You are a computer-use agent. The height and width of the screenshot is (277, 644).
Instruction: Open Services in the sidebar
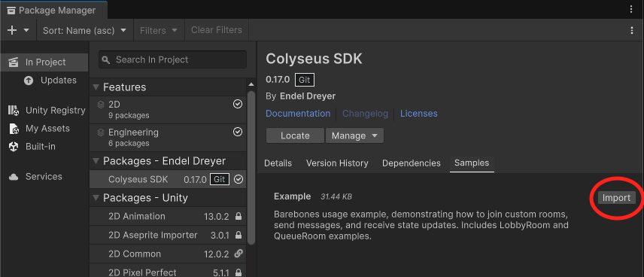[44, 177]
